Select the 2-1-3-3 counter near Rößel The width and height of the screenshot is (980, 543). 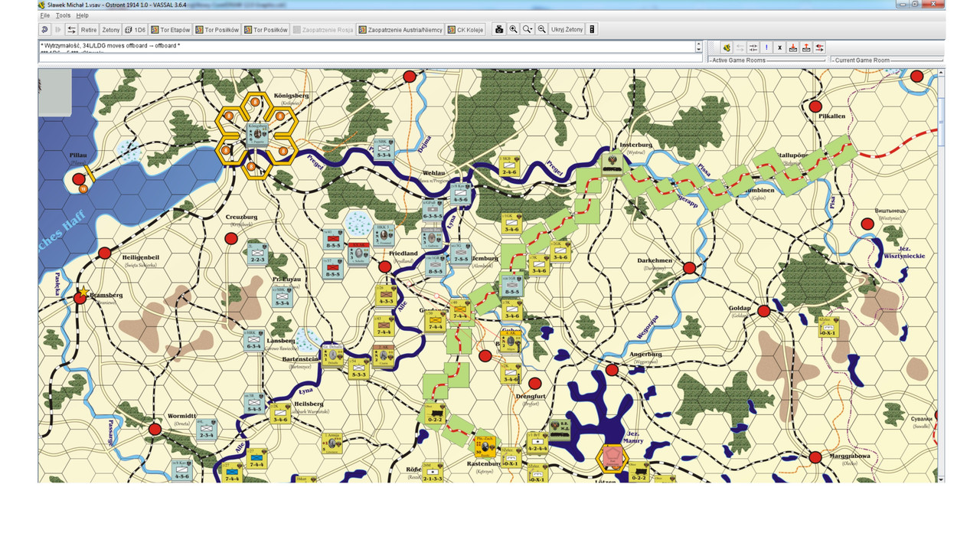click(433, 473)
